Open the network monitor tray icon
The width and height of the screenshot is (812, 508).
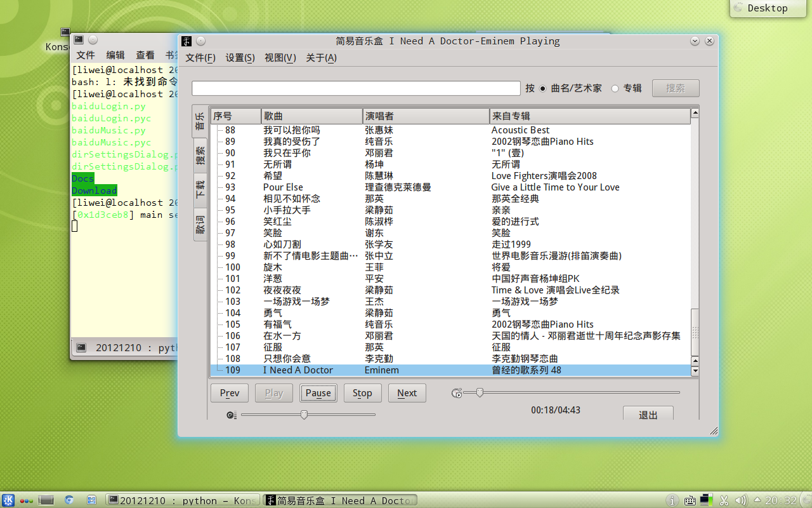coord(707,500)
